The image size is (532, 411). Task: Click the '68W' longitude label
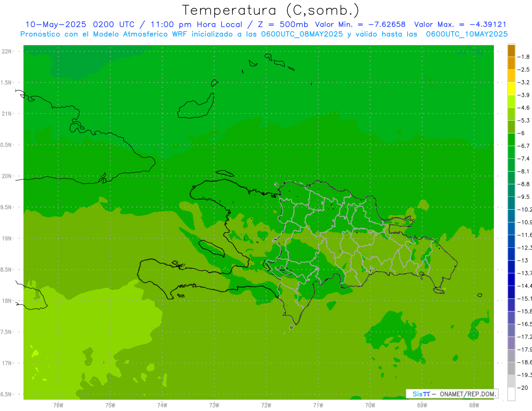pos(474,405)
